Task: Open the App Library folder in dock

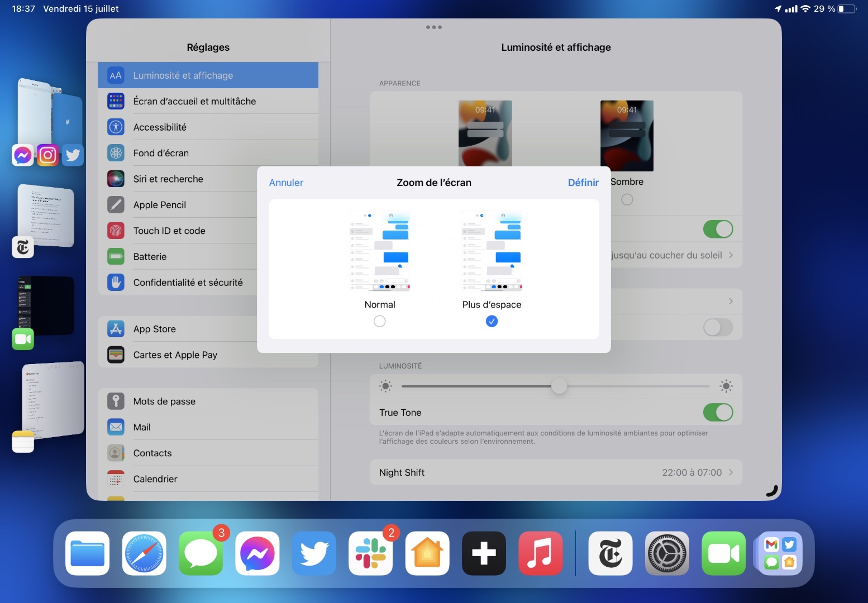Action: tap(780, 553)
